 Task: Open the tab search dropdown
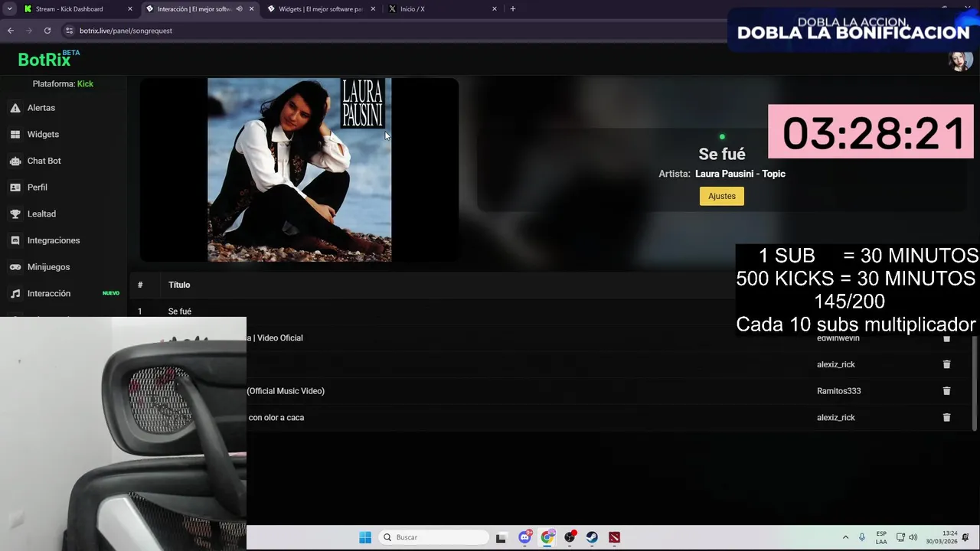point(9,9)
